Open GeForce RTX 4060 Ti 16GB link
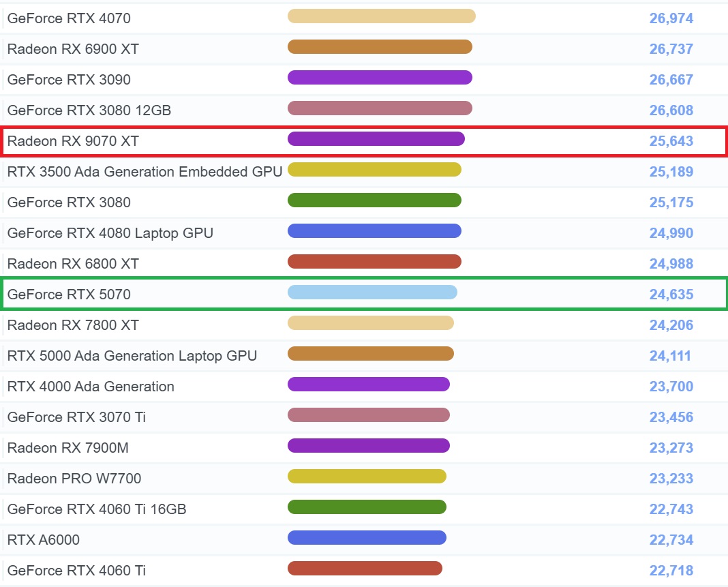This screenshot has height=587, width=728. pyautogui.click(x=97, y=509)
